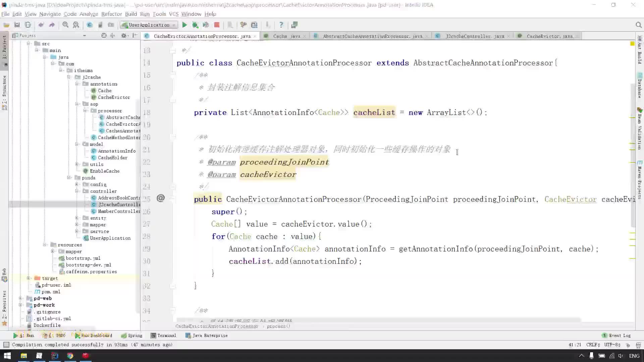Viewport: 644px width, 362px height.
Task: Open Settings wrench toolbar icon
Action: 244,25
